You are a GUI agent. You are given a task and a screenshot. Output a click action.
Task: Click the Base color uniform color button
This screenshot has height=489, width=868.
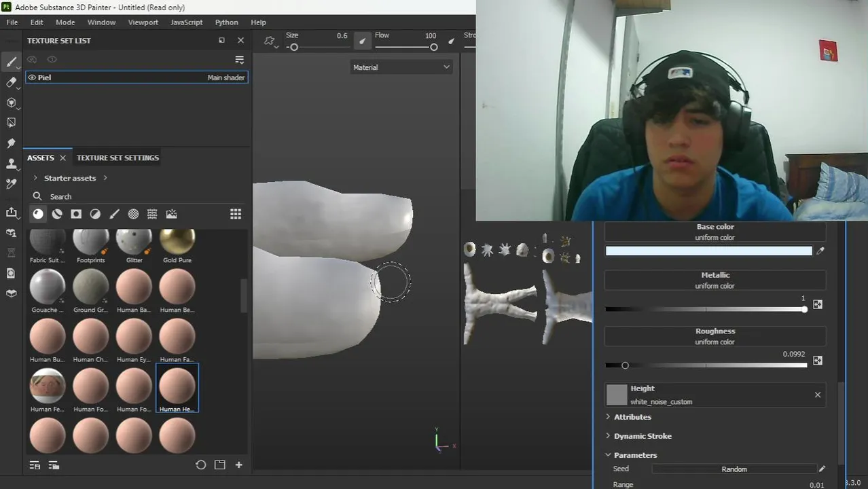(715, 232)
